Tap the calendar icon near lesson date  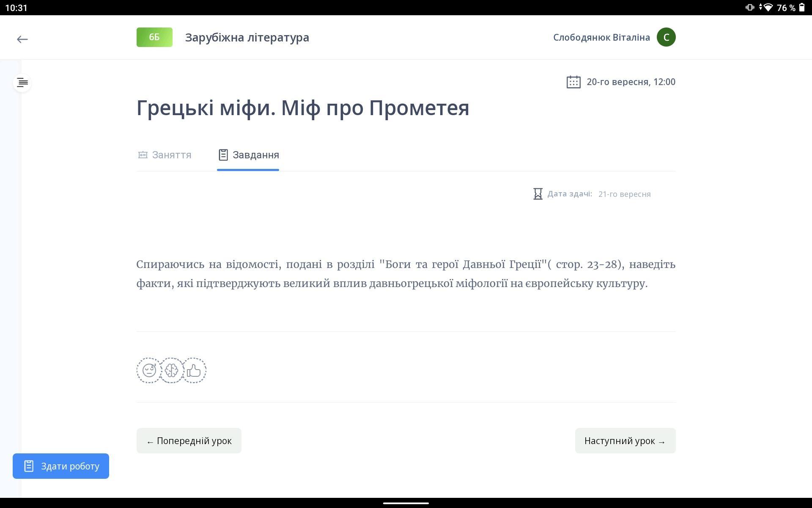click(x=573, y=82)
